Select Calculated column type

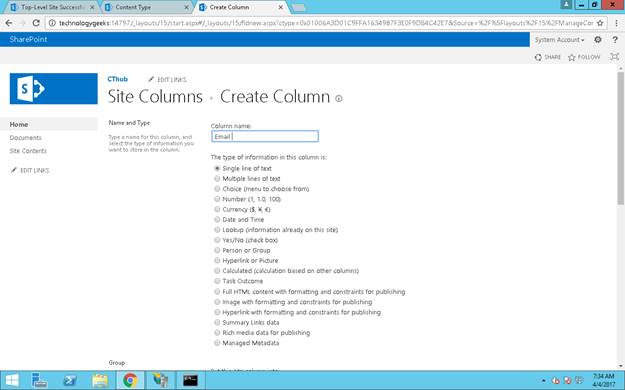pyautogui.click(x=217, y=271)
